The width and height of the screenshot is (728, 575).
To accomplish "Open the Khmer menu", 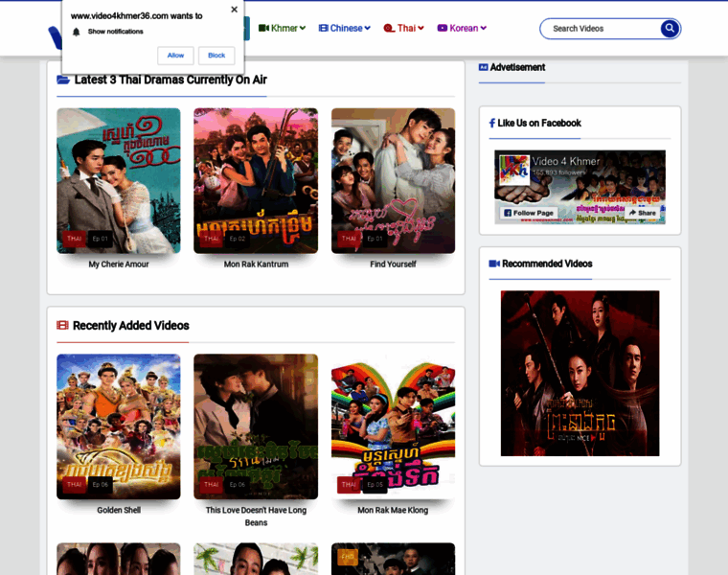I will point(282,29).
